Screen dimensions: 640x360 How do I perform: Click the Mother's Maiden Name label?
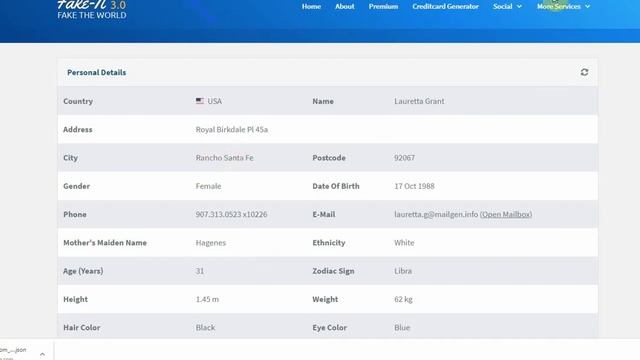[x=105, y=242]
